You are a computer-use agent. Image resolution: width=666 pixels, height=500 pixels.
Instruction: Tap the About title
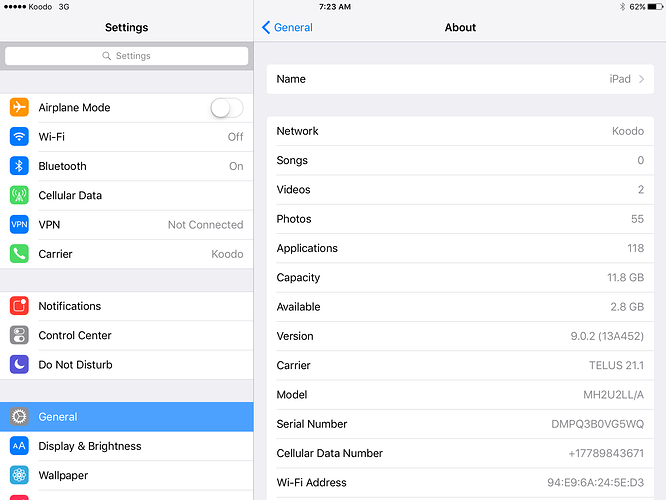pyautogui.click(x=460, y=28)
